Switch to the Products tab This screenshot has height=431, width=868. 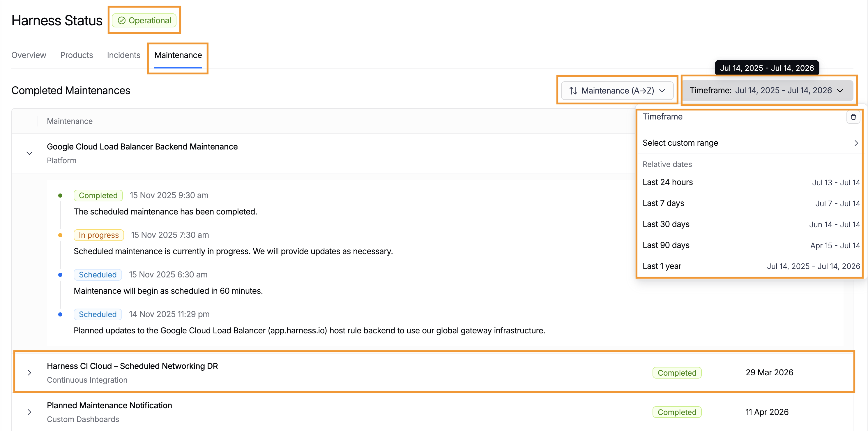pos(77,55)
